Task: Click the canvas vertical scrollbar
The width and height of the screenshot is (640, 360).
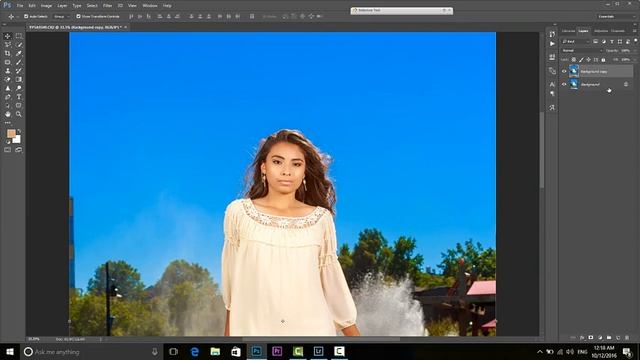Action: click(x=542, y=149)
